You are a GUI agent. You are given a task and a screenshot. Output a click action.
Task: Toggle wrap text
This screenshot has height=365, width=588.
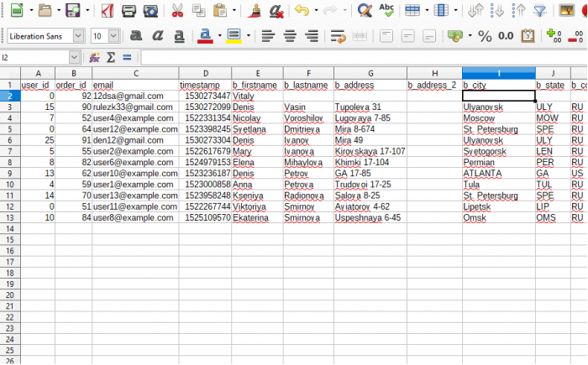coord(338,37)
